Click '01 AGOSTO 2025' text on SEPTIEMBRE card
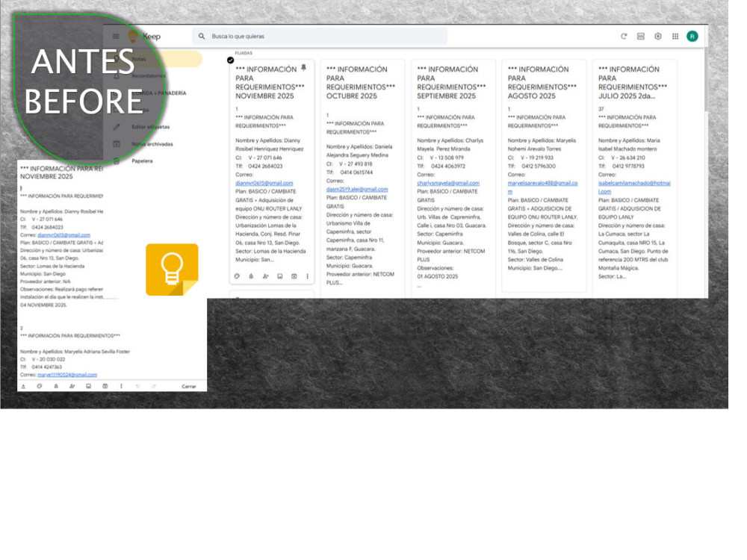Viewport: 747px width, 560px height. pyautogui.click(x=437, y=276)
